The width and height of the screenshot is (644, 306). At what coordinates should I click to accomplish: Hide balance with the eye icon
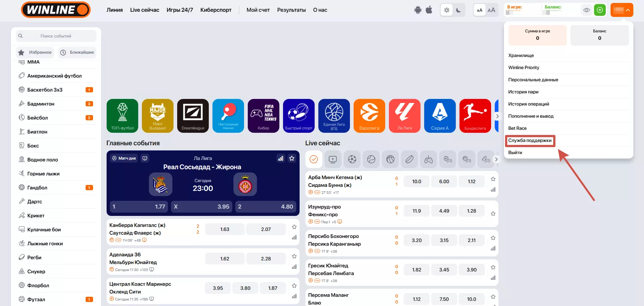click(x=587, y=10)
